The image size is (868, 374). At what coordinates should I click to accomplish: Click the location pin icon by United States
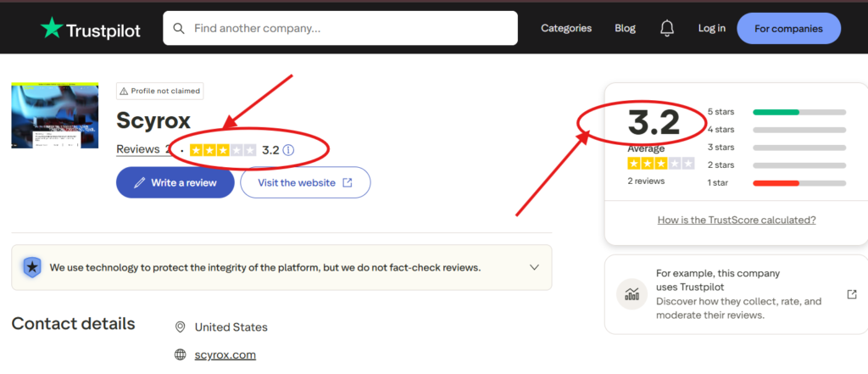tap(180, 327)
